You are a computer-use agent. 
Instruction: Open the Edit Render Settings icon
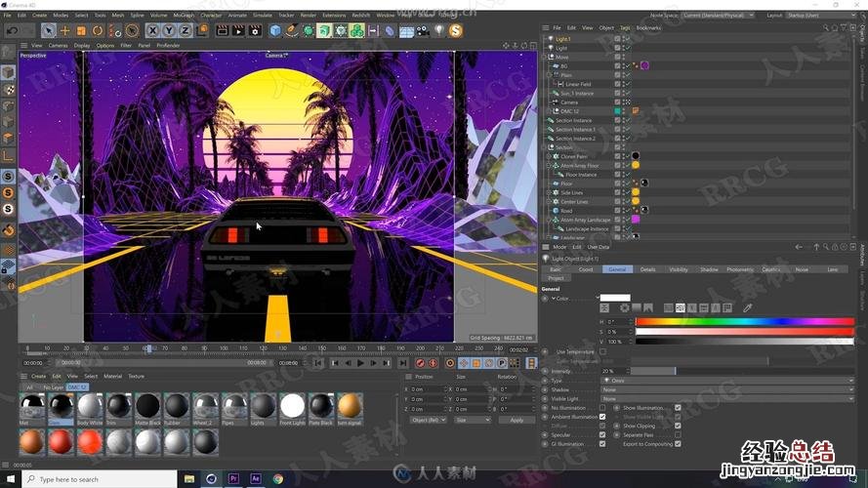click(255, 31)
